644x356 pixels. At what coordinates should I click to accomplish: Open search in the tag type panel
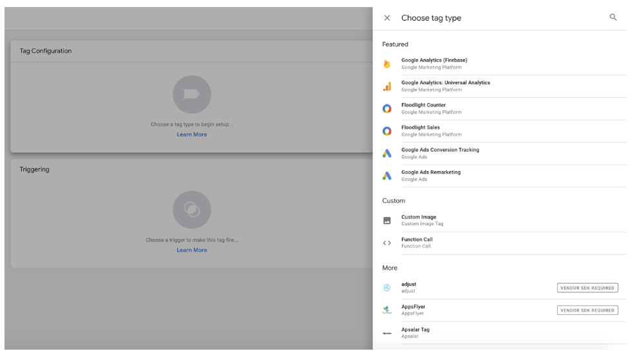click(x=613, y=18)
